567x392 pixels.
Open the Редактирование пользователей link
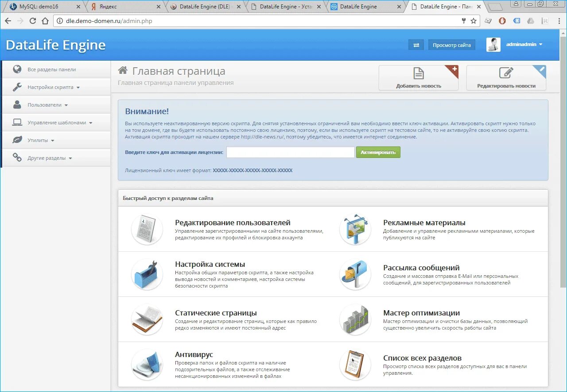[x=233, y=223]
